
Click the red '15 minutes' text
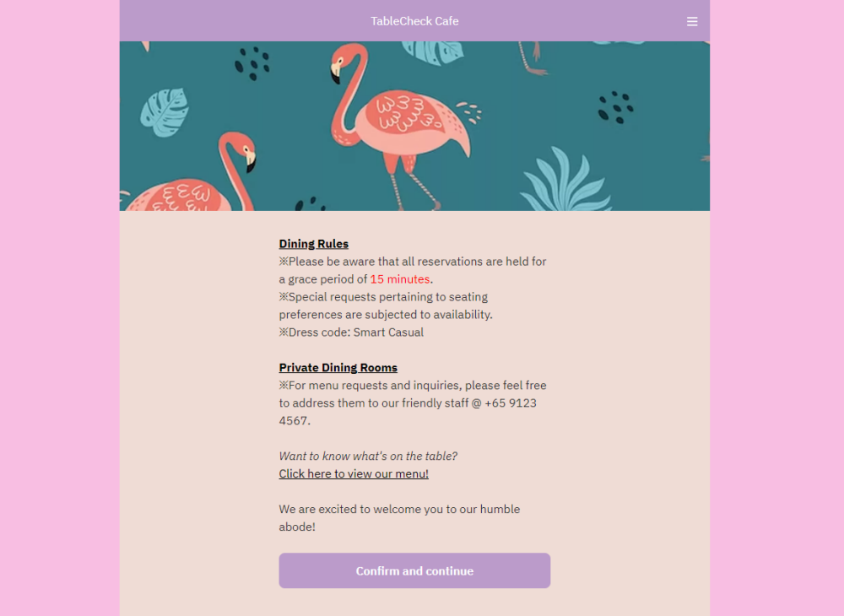click(x=399, y=279)
